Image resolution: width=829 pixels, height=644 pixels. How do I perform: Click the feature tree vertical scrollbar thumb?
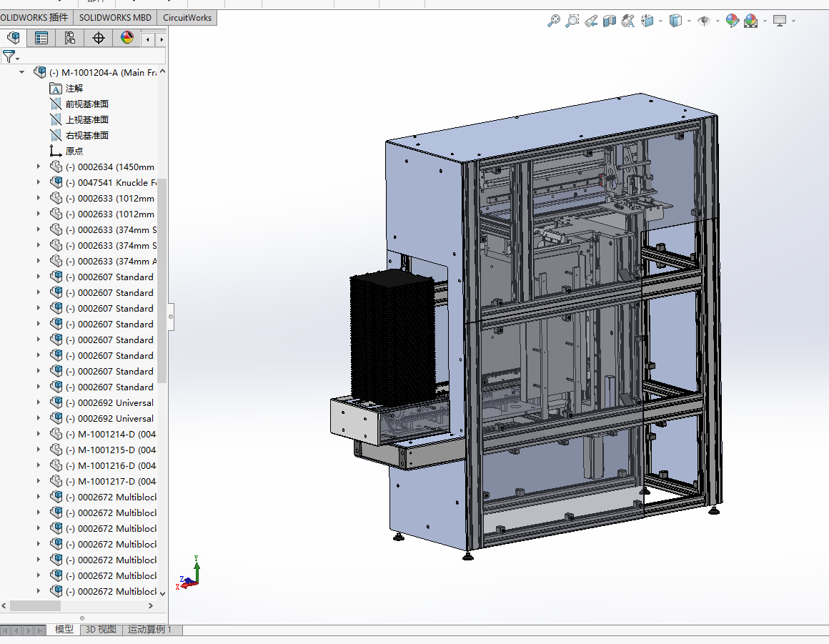coord(162,280)
